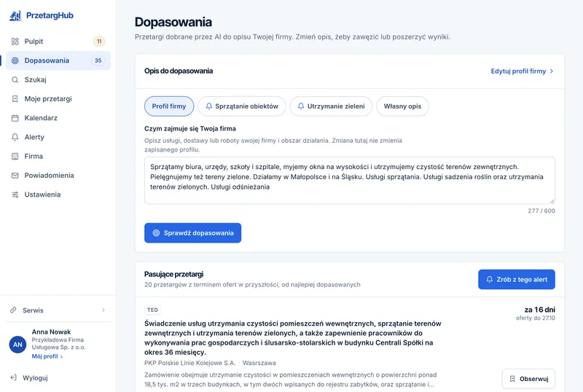This screenshot has width=583, height=392.
Task: Click the 277 / 600 character counter
Action: click(x=541, y=211)
